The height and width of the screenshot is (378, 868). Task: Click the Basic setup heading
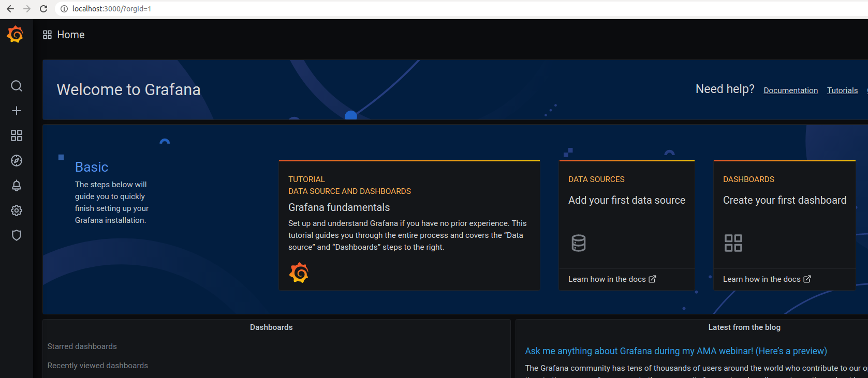pyautogui.click(x=92, y=167)
